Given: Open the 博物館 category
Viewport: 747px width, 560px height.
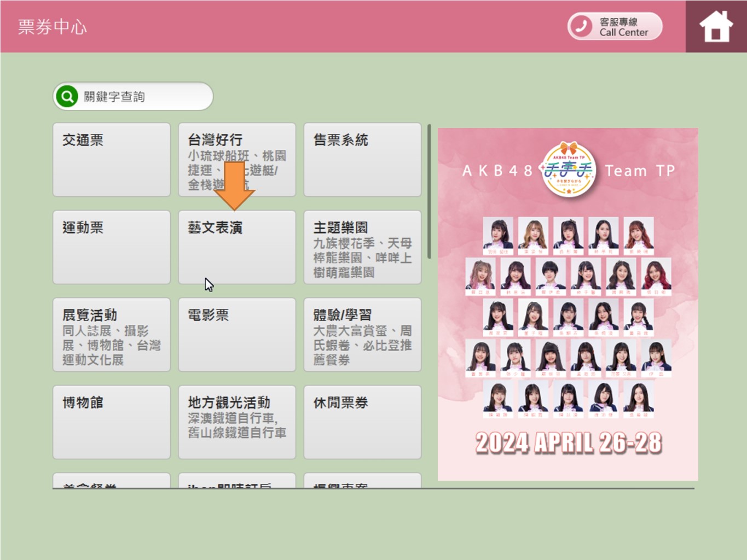Looking at the screenshot, I should click(112, 422).
